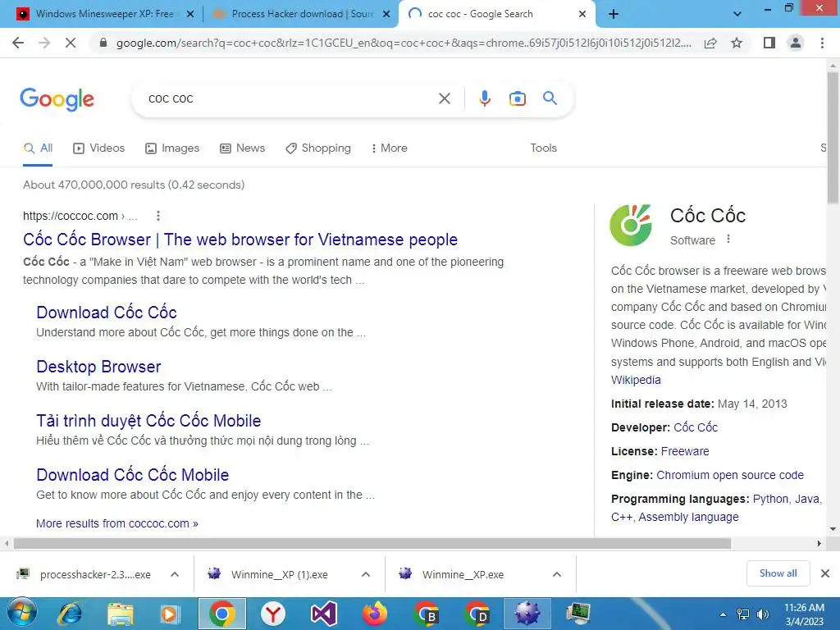
Task: Open the Chrome profile avatar
Action: pyautogui.click(x=796, y=43)
